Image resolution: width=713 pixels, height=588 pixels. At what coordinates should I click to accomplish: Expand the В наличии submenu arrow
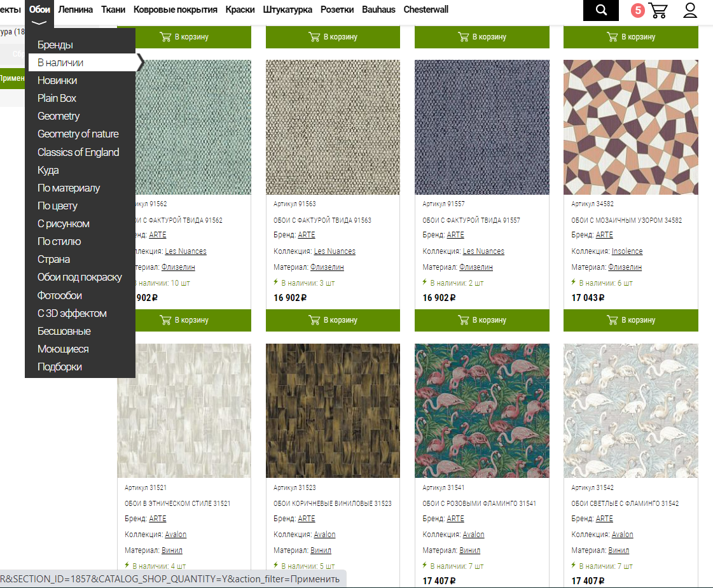(x=141, y=62)
